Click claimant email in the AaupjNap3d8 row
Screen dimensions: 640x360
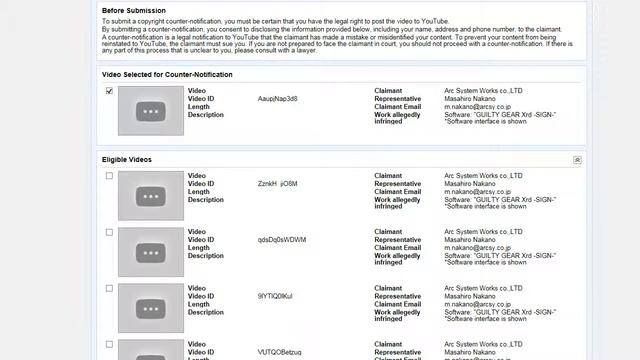[x=478, y=107]
